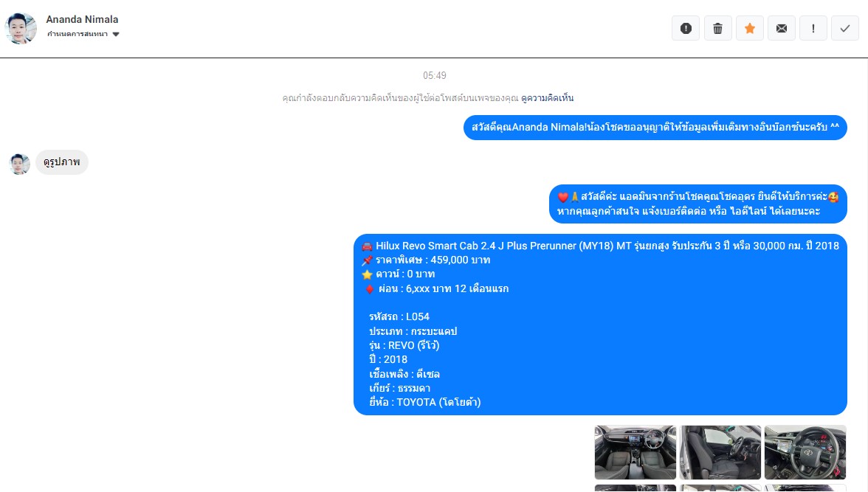Mark conversation unread with envelope icon

tap(781, 28)
